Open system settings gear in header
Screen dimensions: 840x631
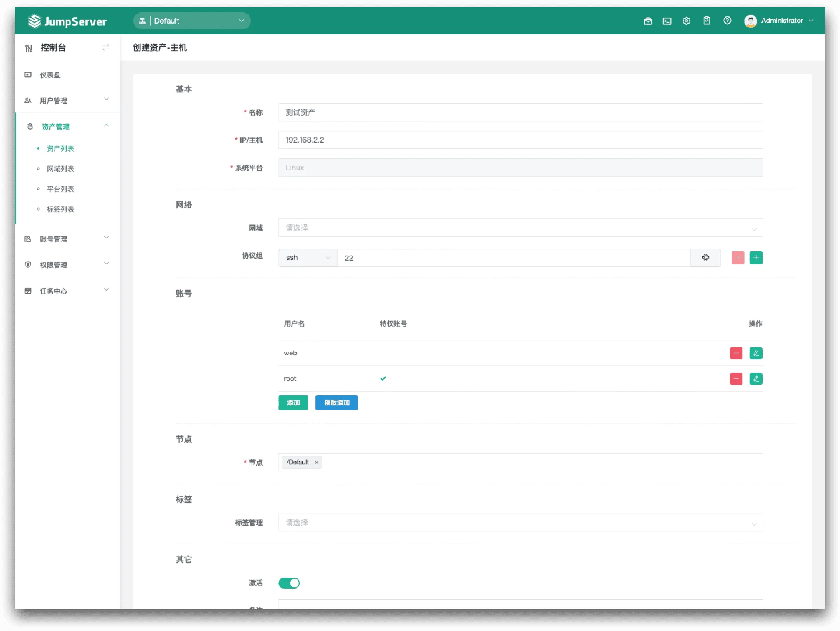click(x=686, y=21)
